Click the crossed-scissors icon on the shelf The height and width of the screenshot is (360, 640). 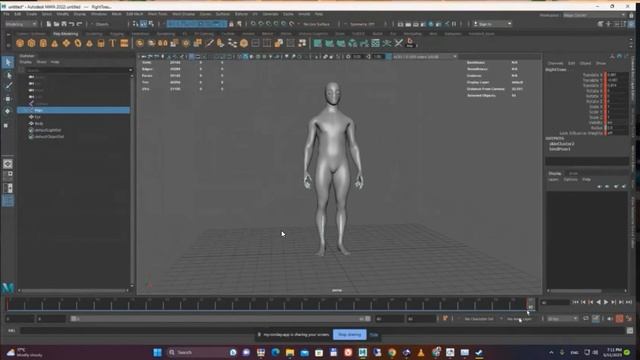[399, 43]
